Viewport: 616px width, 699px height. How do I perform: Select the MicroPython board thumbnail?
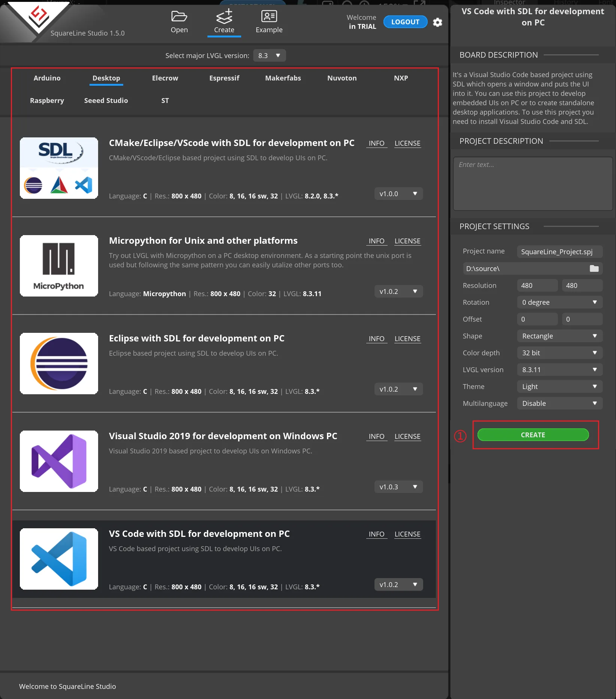click(x=59, y=266)
